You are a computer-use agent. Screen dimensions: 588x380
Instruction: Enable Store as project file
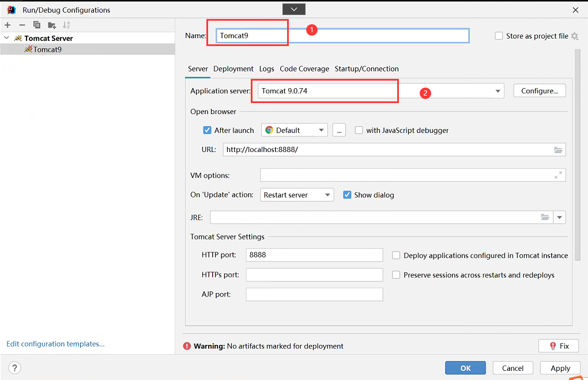tap(499, 36)
